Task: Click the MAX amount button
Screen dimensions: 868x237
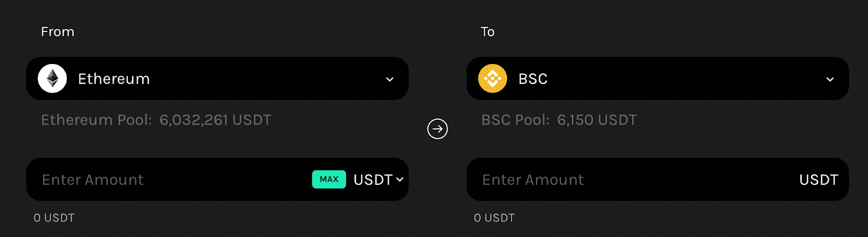Action: 329,180
